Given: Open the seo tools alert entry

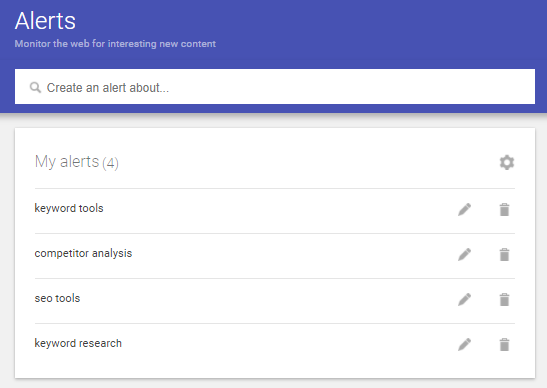Looking at the screenshot, I should click(57, 298).
